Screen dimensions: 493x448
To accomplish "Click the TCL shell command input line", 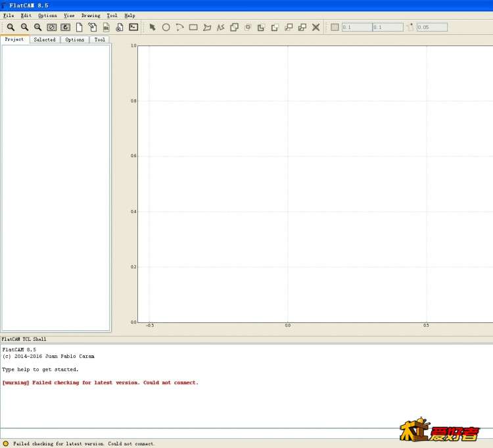I will coord(246,434).
